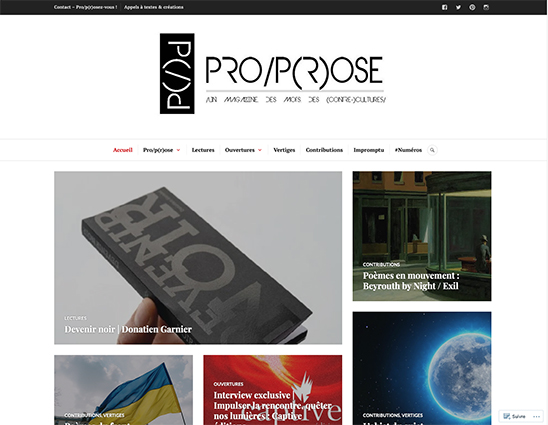Open the Contributions menu item

pyautogui.click(x=324, y=150)
